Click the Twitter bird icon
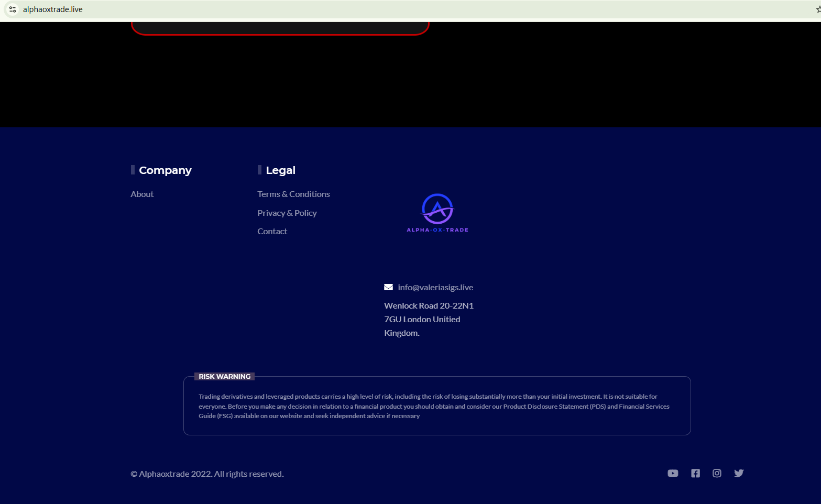The image size is (821, 504). [x=739, y=474]
